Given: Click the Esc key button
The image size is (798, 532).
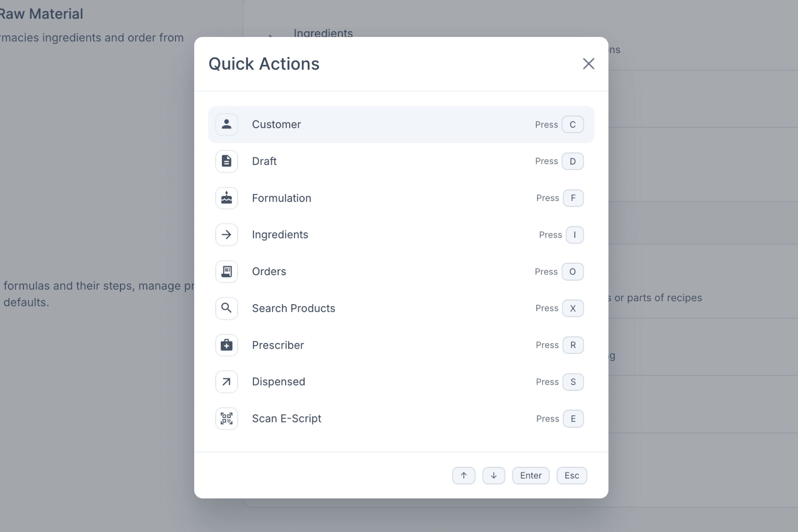Looking at the screenshot, I should click(x=572, y=476).
